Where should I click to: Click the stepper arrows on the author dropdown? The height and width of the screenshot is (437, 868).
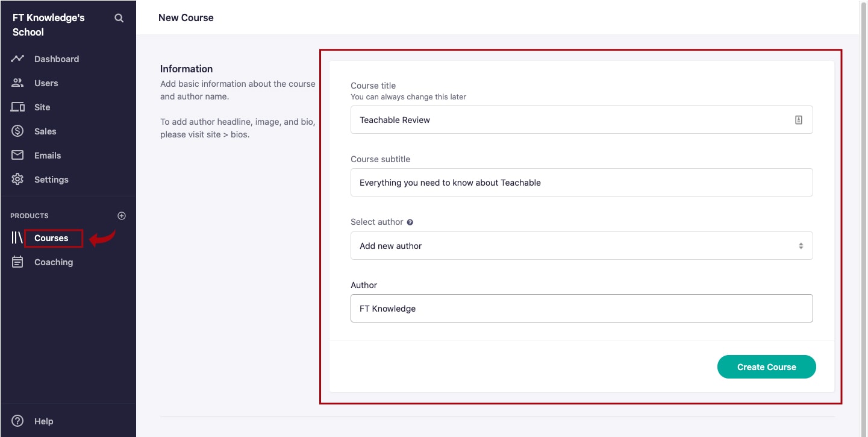[x=801, y=245]
